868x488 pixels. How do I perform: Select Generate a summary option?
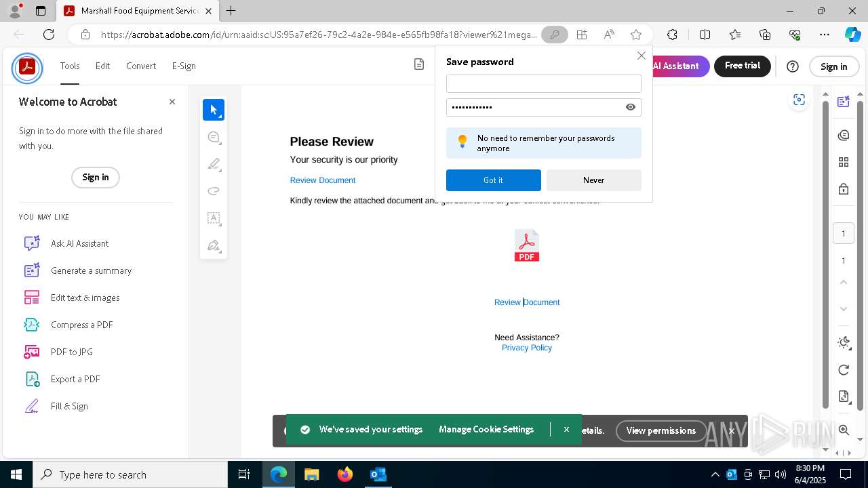91,270
